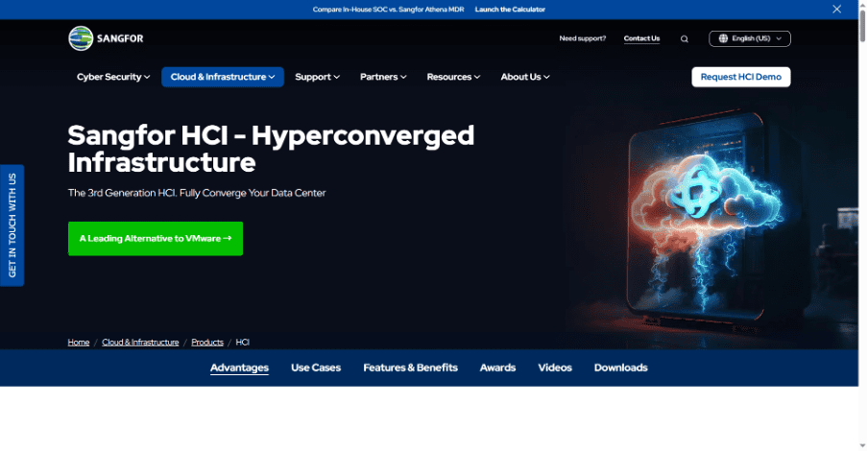Close the top announcement banner
This screenshot has height=451, width=868.
pyautogui.click(x=836, y=9)
